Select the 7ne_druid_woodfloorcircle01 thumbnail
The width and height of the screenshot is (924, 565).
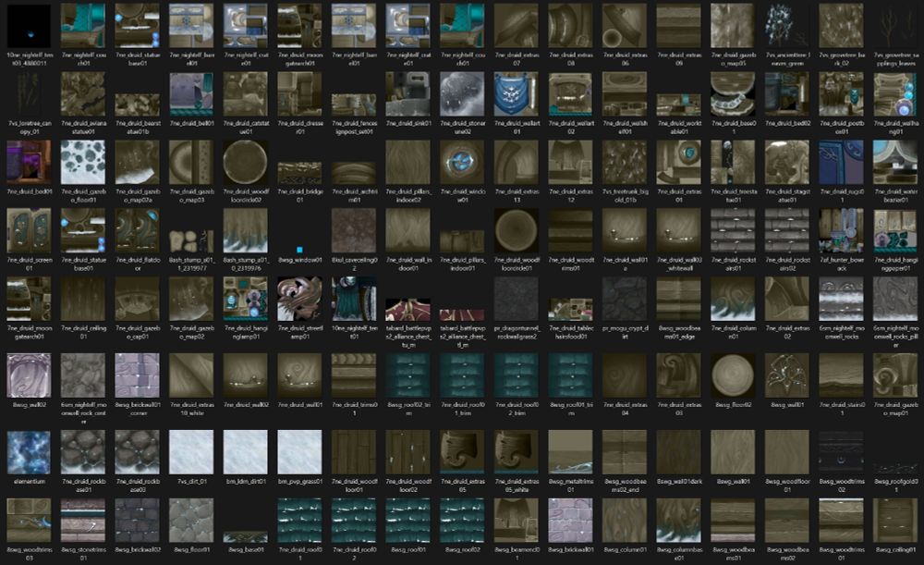[517, 231]
